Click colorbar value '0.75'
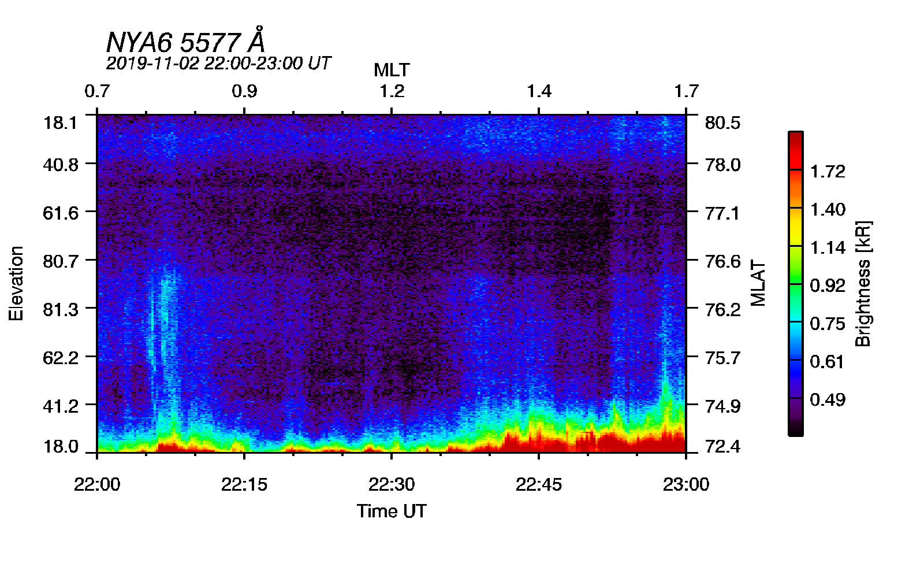The height and width of the screenshot is (578, 924). [828, 324]
